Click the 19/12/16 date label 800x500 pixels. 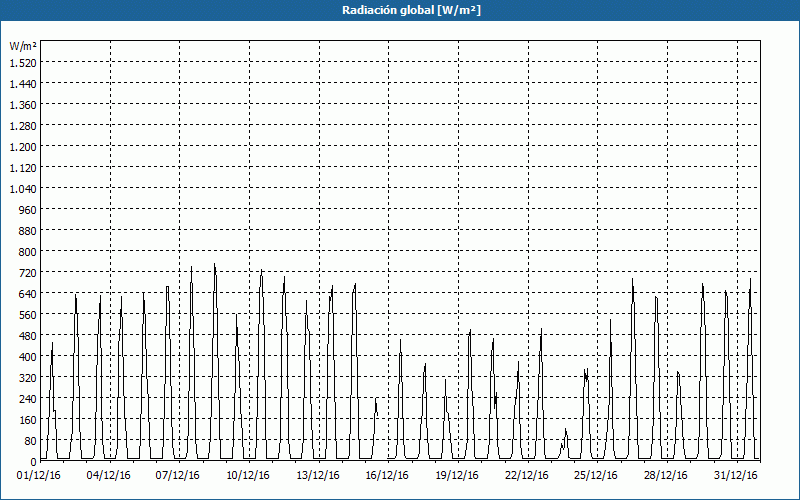point(457,476)
